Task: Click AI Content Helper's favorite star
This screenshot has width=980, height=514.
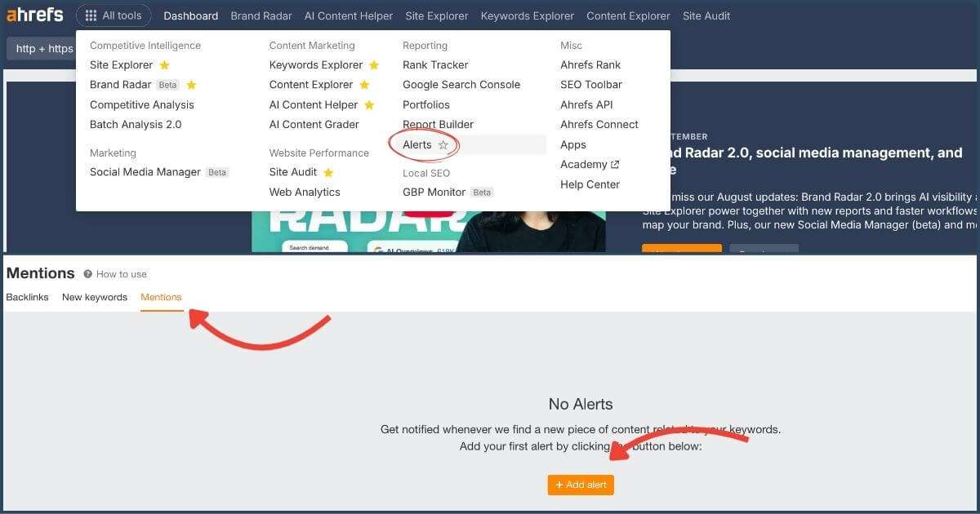Action: click(368, 104)
